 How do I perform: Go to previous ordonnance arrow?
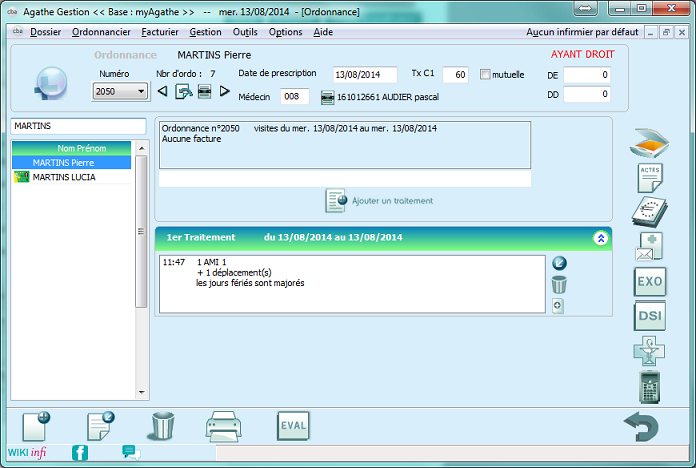tap(162, 91)
